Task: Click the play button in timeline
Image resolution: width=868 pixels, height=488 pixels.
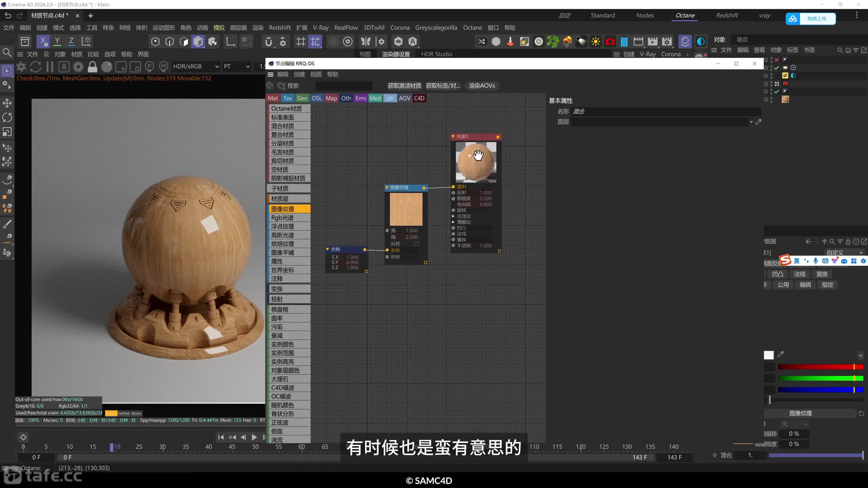Action: click(x=254, y=437)
